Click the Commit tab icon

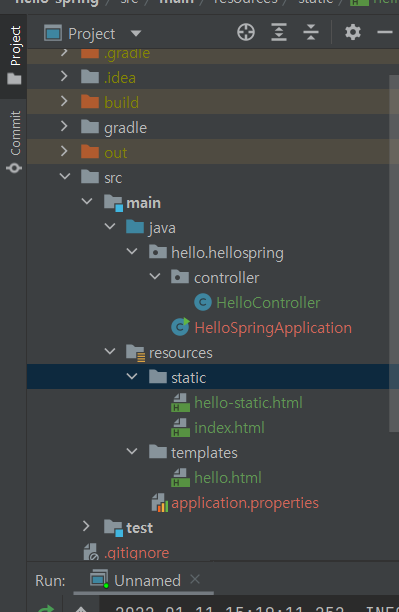click(14, 168)
